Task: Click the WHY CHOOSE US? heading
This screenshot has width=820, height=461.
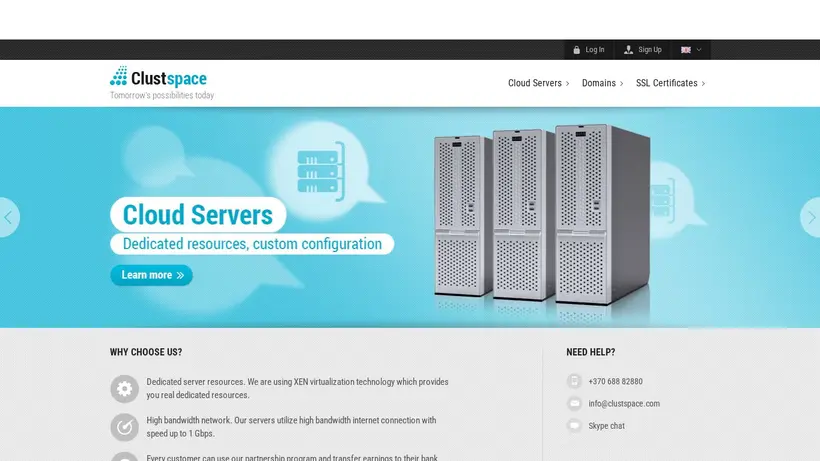Action: pos(146,352)
